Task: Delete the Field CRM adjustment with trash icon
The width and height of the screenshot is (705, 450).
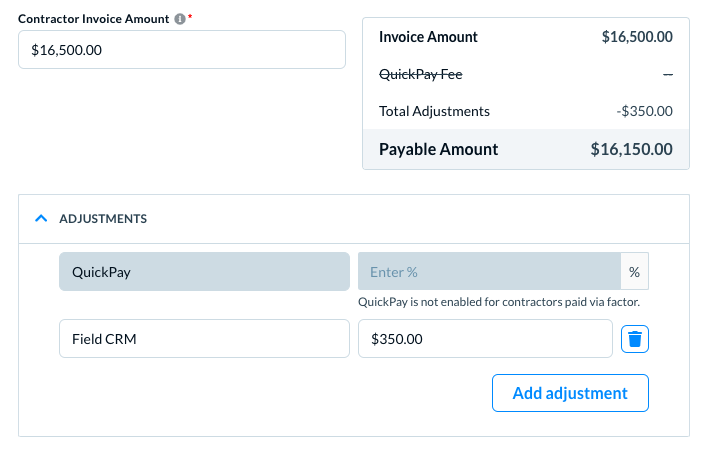Action: point(635,339)
